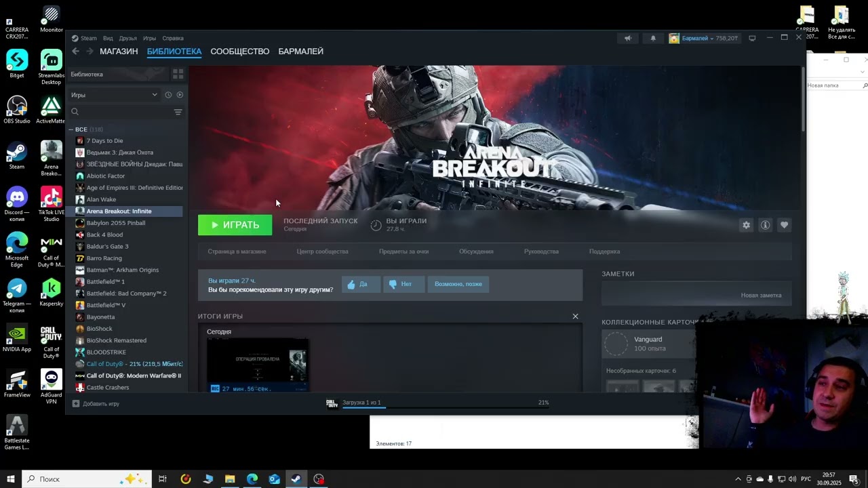868x488 pixels.
Task: Click the Steam back navigation arrow
Action: pyautogui.click(x=75, y=52)
